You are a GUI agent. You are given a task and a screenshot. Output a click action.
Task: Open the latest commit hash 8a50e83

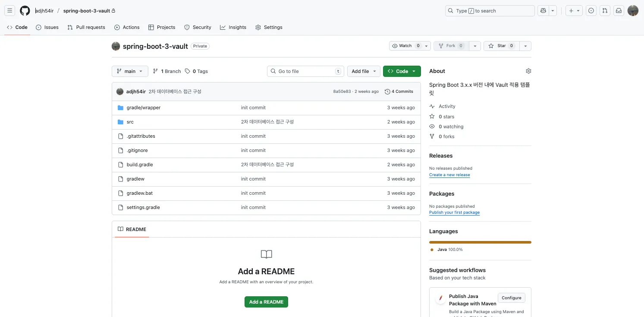point(342,92)
